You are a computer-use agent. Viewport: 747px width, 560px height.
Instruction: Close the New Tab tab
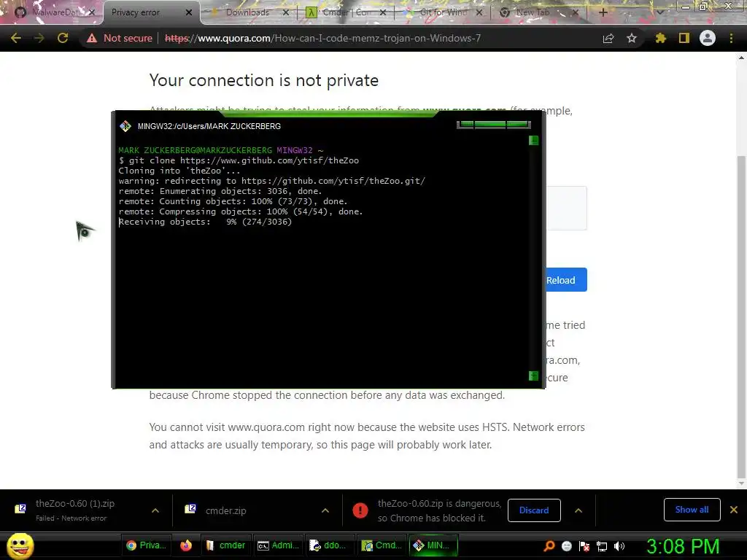point(576,12)
